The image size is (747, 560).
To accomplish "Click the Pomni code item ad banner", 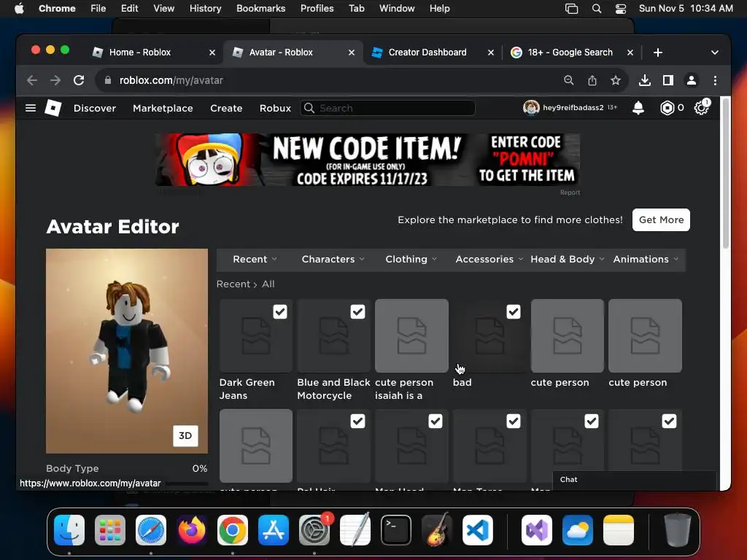I will [x=368, y=160].
